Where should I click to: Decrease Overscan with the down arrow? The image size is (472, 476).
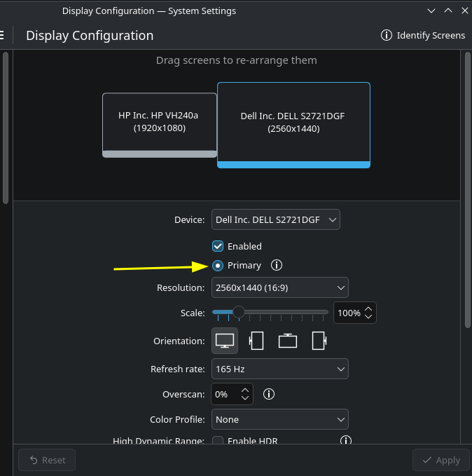(245, 398)
